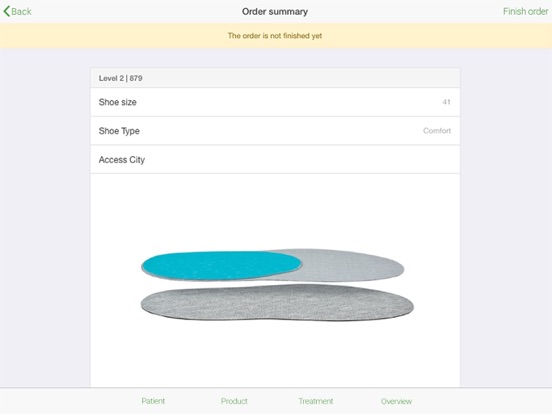Click the shoe size value 41
Viewport: 552px width, 414px height.
446,102
